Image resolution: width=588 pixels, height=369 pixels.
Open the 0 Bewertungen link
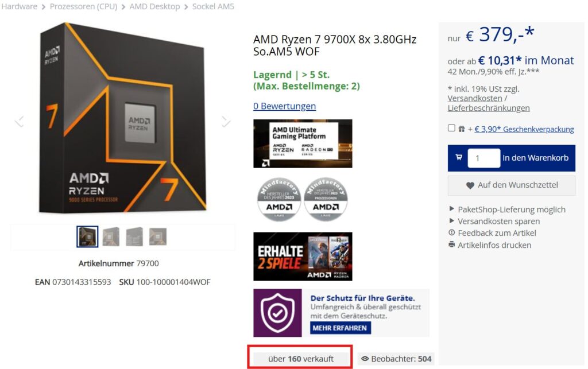tap(284, 106)
